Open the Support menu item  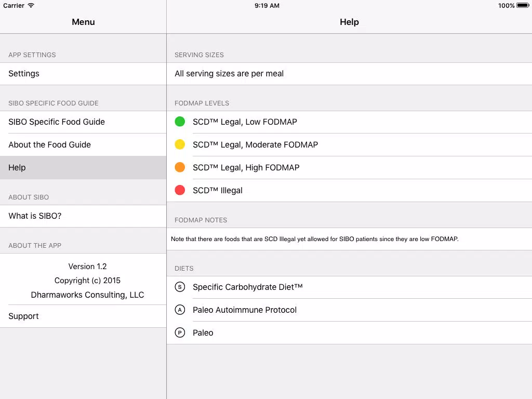pyautogui.click(x=83, y=316)
